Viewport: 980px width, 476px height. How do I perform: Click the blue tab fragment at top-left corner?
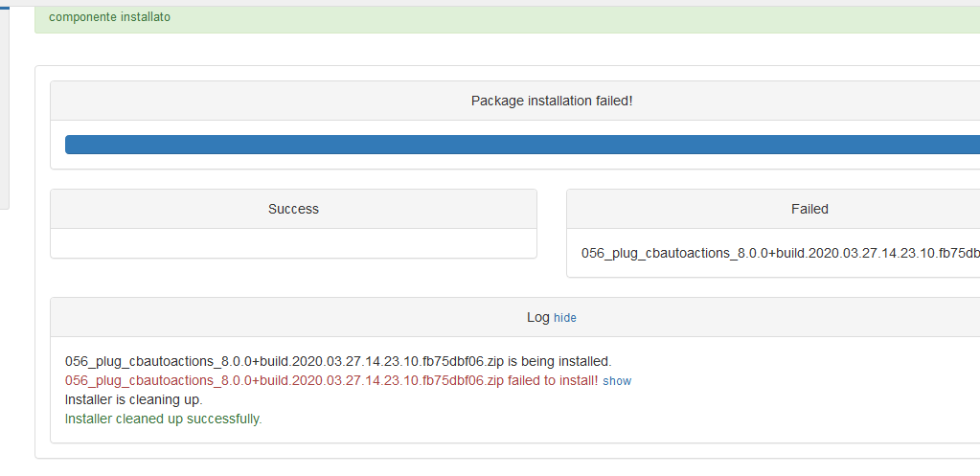5,8
